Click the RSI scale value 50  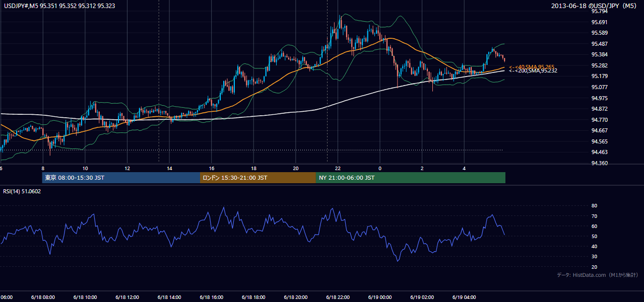(x=594, y=236)
